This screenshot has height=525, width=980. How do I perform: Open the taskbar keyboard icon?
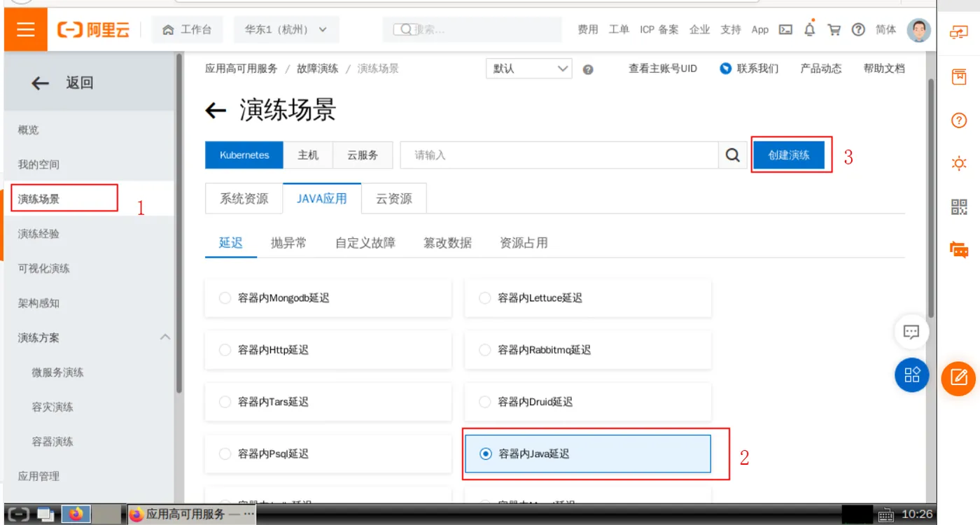pos(885,514)
